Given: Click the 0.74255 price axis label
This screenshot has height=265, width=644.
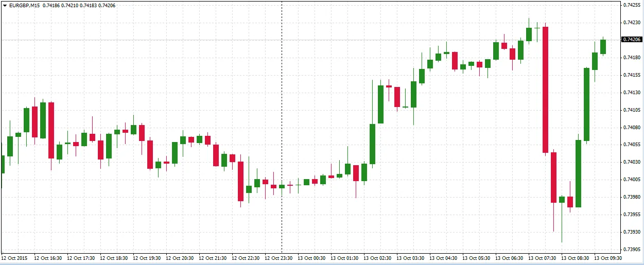Looking at the screenshot, I should 631,5.
